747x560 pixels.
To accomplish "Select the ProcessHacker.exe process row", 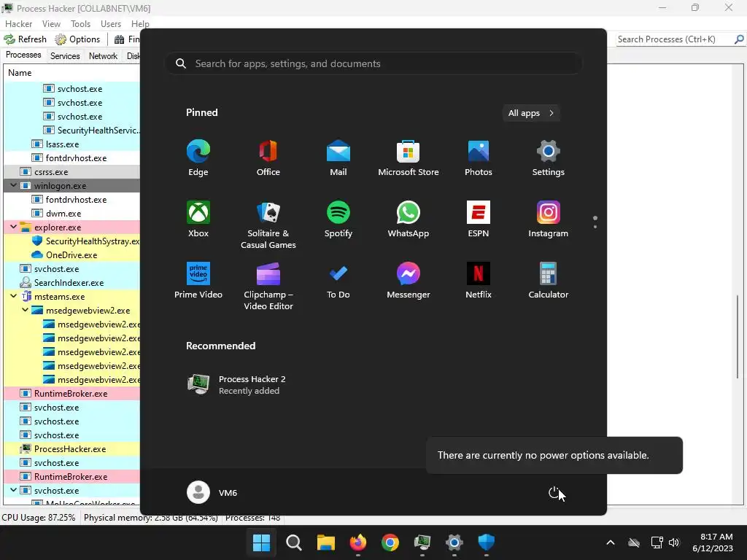I will pyautogui.click(x=71, y=448).
